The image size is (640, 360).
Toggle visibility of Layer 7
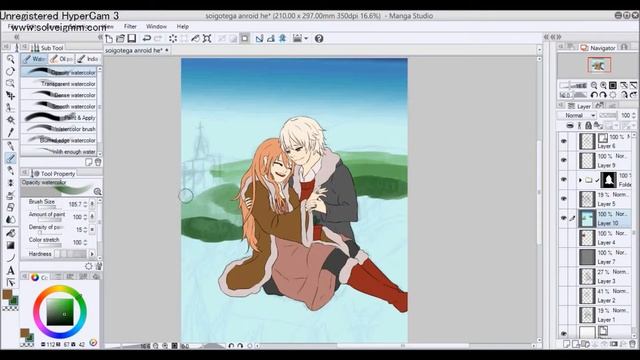564,257
